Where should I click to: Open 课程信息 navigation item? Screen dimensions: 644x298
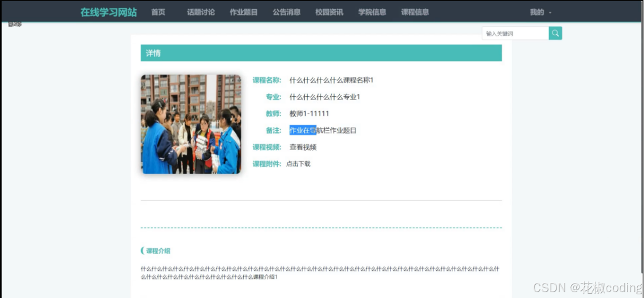tap(415, 12)
